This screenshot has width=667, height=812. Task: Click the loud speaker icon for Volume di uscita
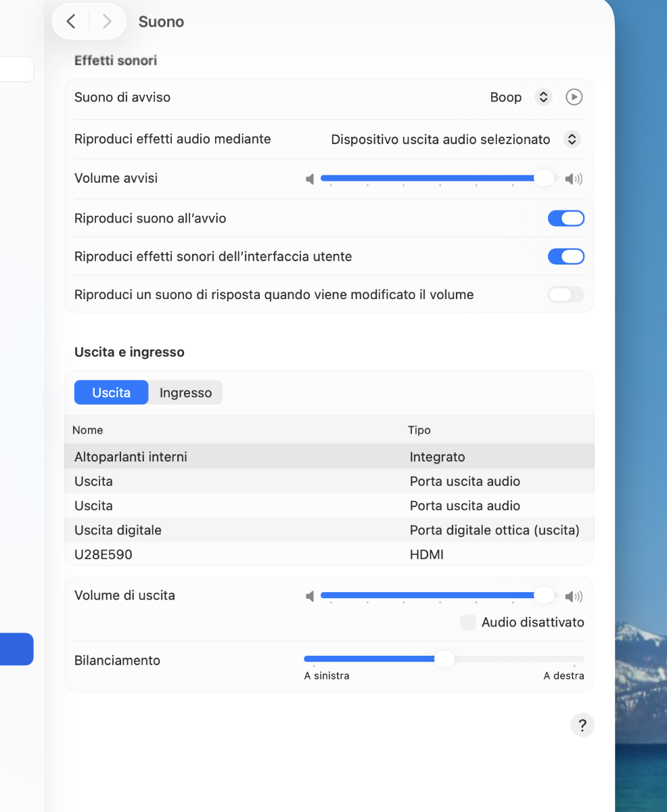tap(574, 596)
